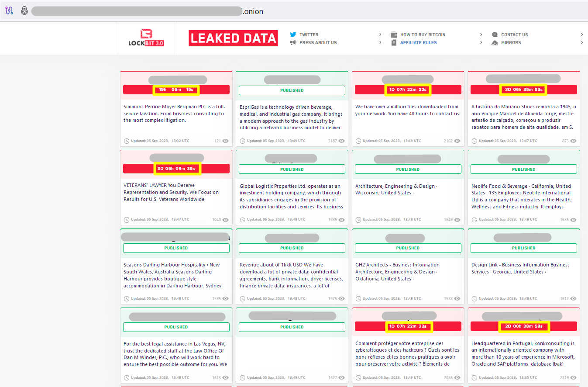Click the document icon next to Affiliate Rules

click(395, 42)
